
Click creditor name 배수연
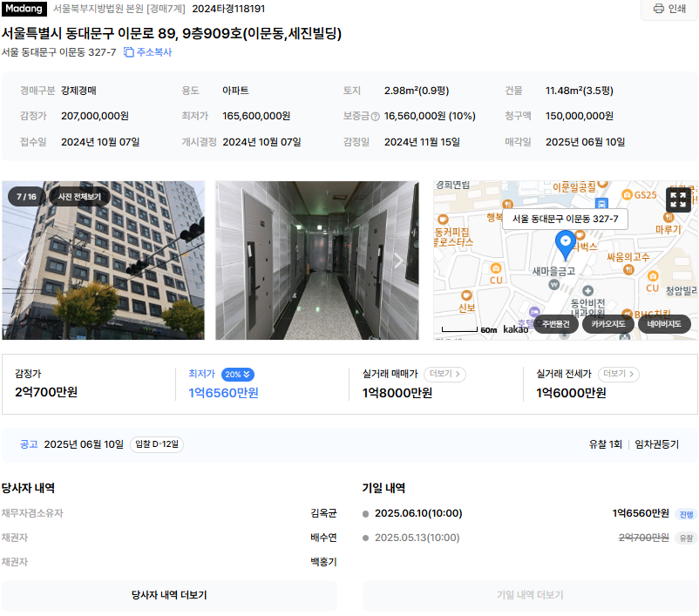pos(323,538)
